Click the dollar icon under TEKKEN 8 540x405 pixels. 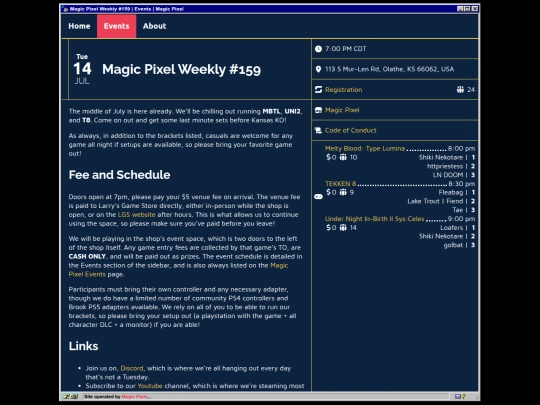pos(329,192)
